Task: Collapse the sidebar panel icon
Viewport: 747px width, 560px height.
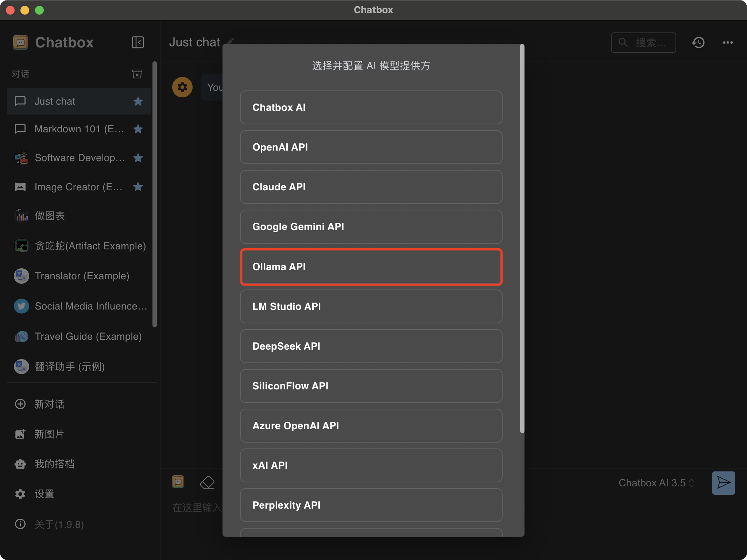Action: [x=138, y=42]
